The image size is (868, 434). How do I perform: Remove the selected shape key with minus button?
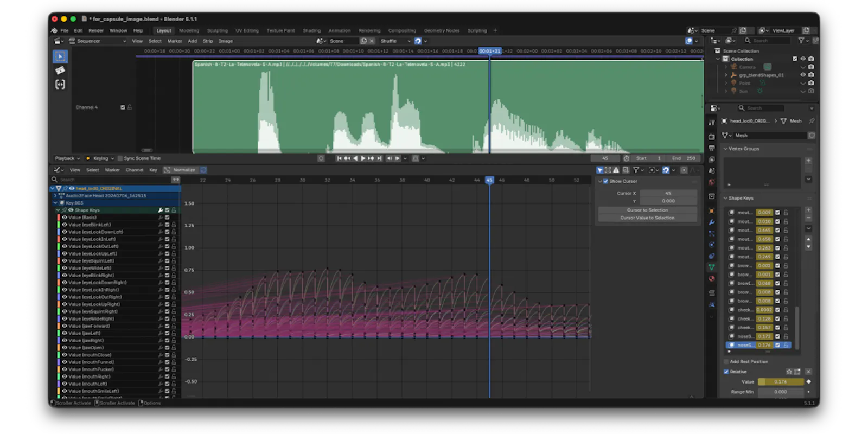[808, 218]
